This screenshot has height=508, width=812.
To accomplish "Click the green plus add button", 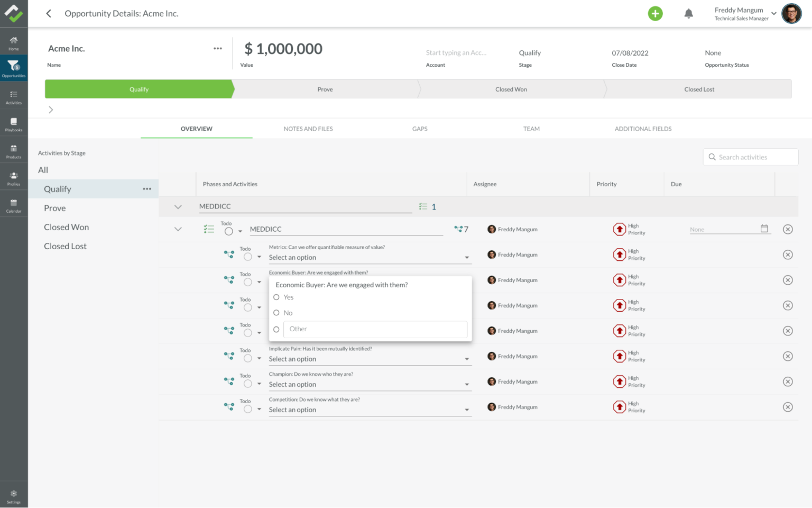I will (655, 14).
